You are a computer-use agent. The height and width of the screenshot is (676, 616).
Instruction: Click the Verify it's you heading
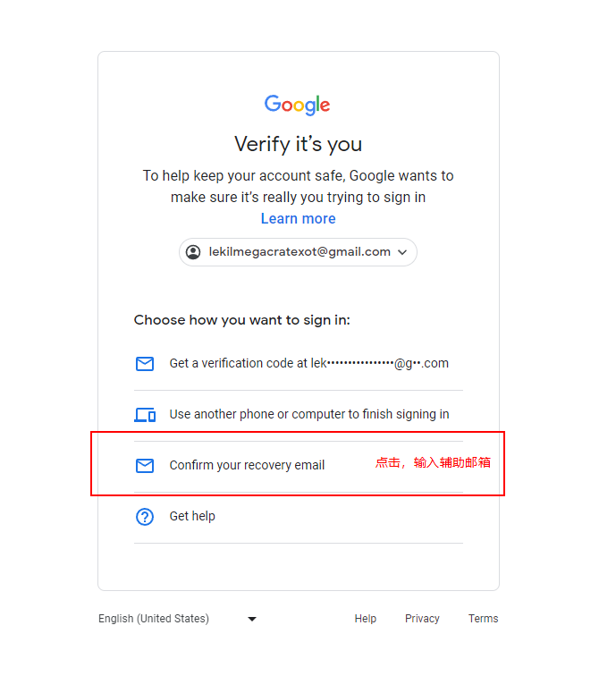point(298,144)
